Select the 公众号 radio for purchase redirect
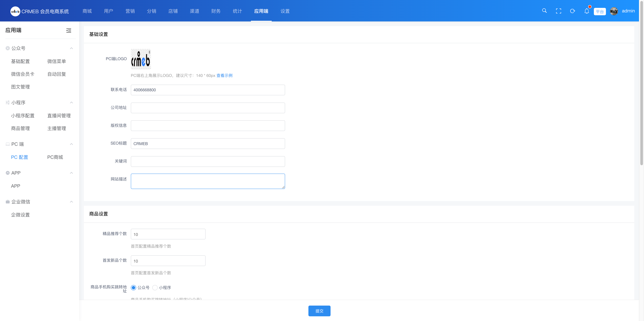This screenshot has height=321, width=644. pos(134,287)
